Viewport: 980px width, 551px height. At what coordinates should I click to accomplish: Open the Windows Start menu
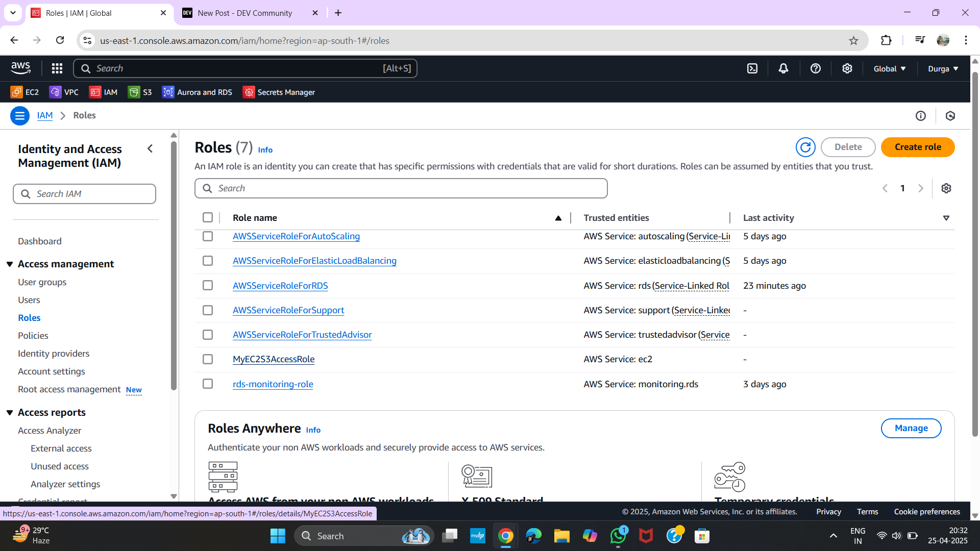278,536
